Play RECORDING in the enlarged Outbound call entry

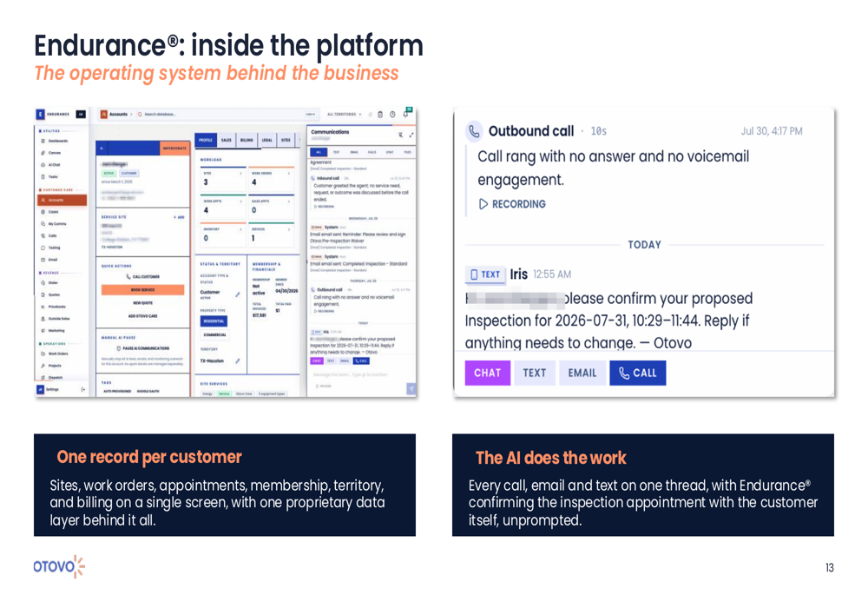click(513, 204)
